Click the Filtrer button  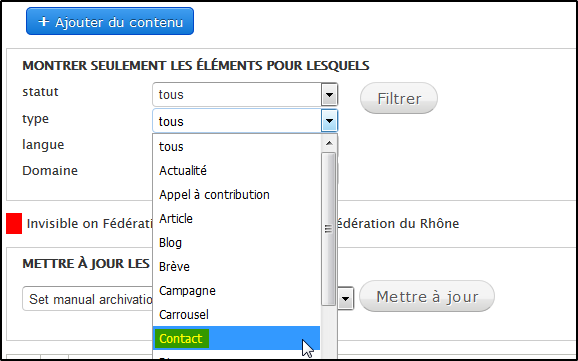pos(399,98)
